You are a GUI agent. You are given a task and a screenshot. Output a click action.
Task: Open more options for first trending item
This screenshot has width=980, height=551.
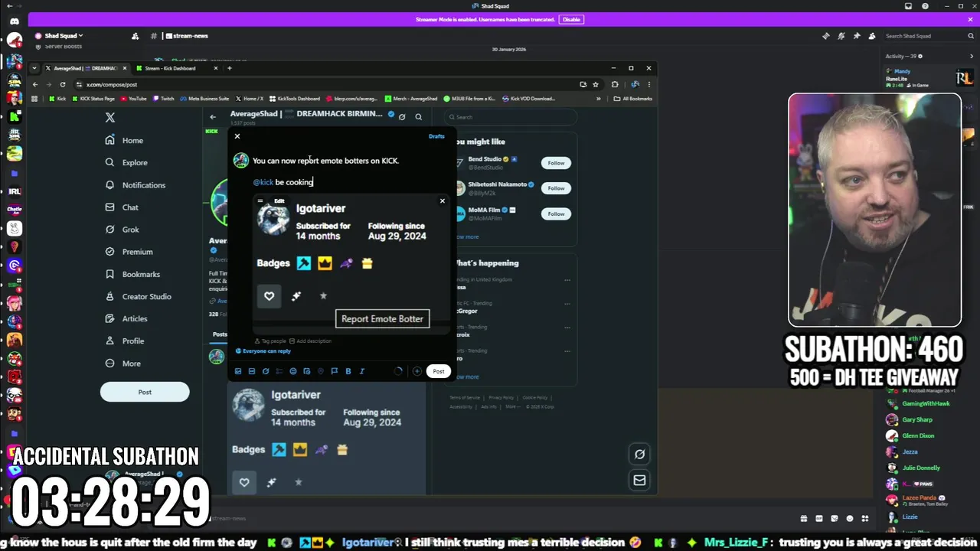567,280
